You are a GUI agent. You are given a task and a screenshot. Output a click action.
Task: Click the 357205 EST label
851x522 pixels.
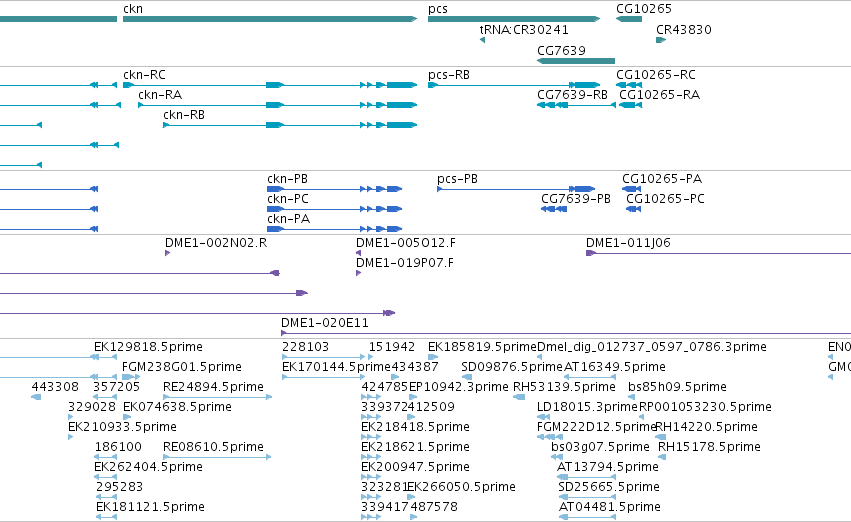[117, 386]
